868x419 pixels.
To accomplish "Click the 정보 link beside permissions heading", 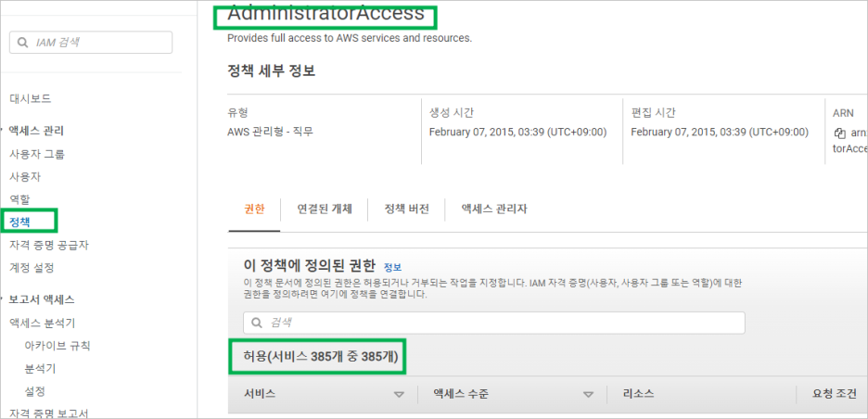I will coord(392,268).
